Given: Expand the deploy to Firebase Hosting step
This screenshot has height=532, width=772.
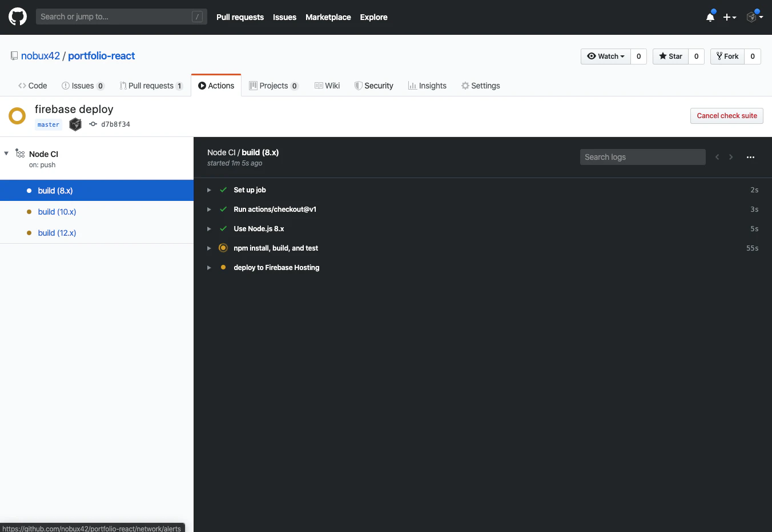Looking at the screenshot, I should (x=209, y=268).
